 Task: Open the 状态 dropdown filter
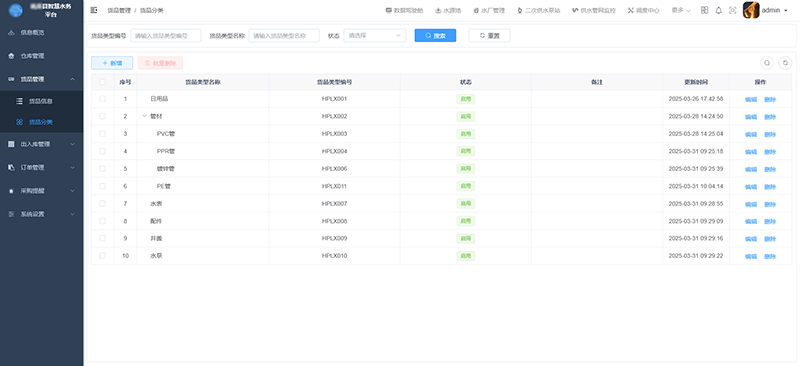point(375,35)
